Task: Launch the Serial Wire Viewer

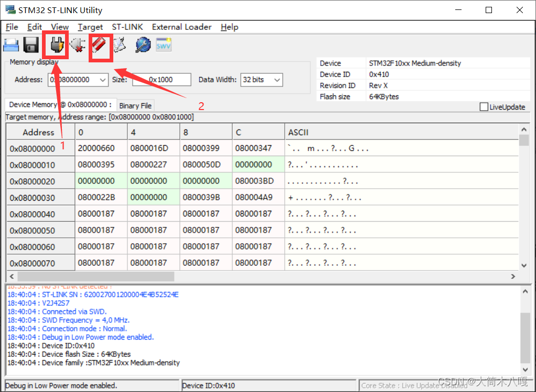Action: [x=163, y=45]
